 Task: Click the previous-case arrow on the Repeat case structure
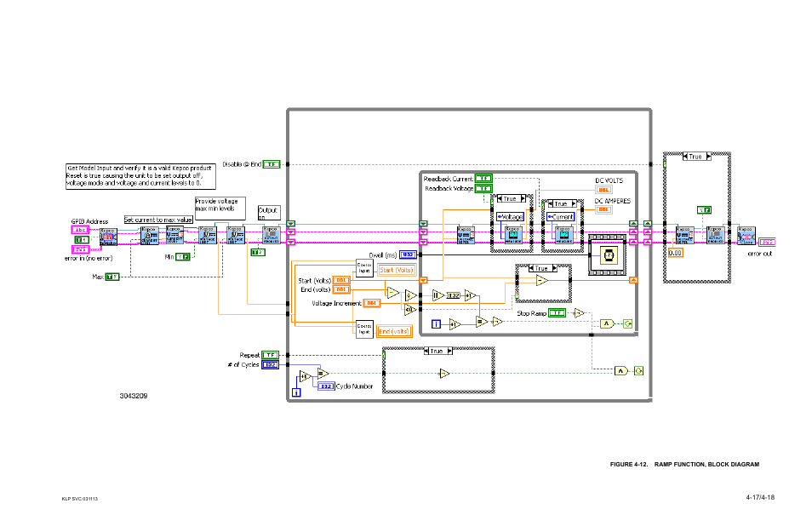426,351
